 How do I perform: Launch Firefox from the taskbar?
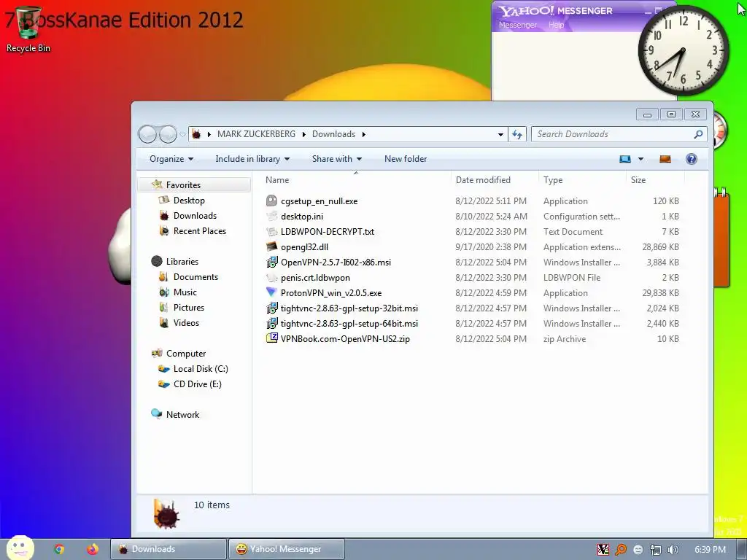click(x=93, y=549)
